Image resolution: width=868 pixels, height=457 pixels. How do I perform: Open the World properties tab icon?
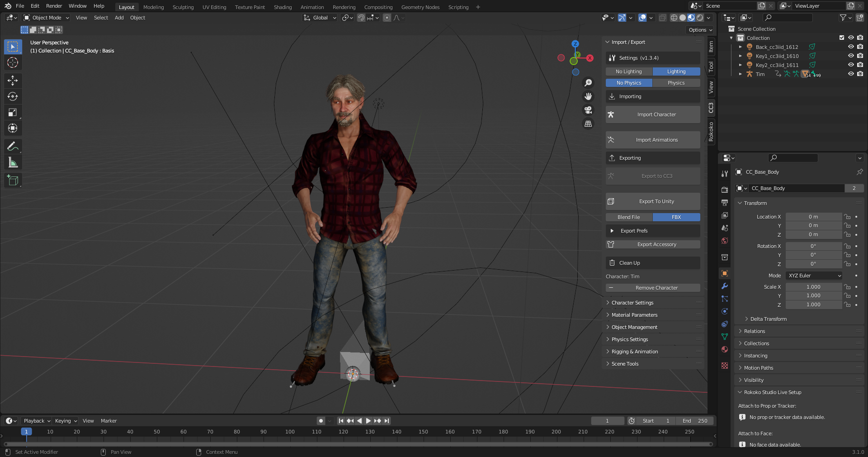725,241
